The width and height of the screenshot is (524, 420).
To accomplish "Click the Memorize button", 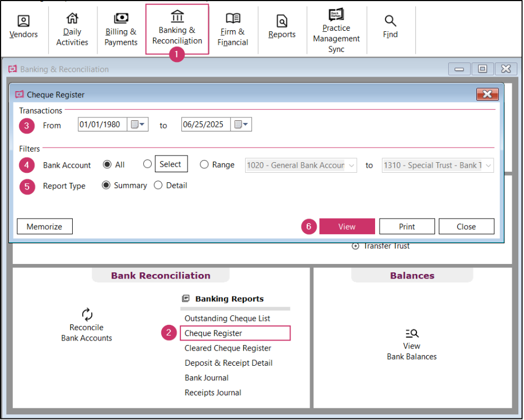I will pyautogui.click(x=45, y=226).
